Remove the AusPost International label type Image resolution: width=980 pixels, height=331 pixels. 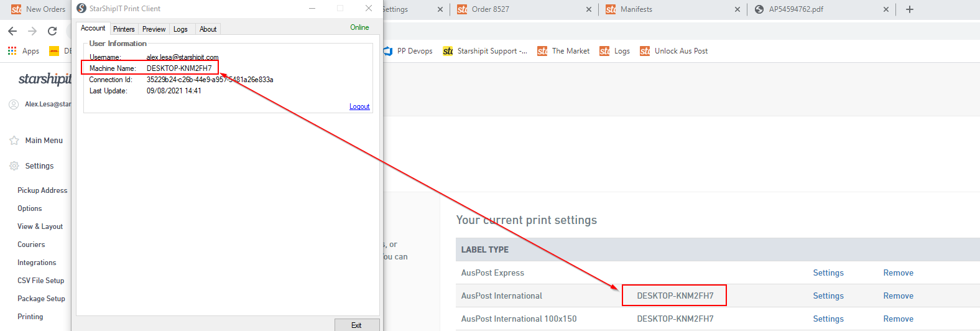point(898,296)
